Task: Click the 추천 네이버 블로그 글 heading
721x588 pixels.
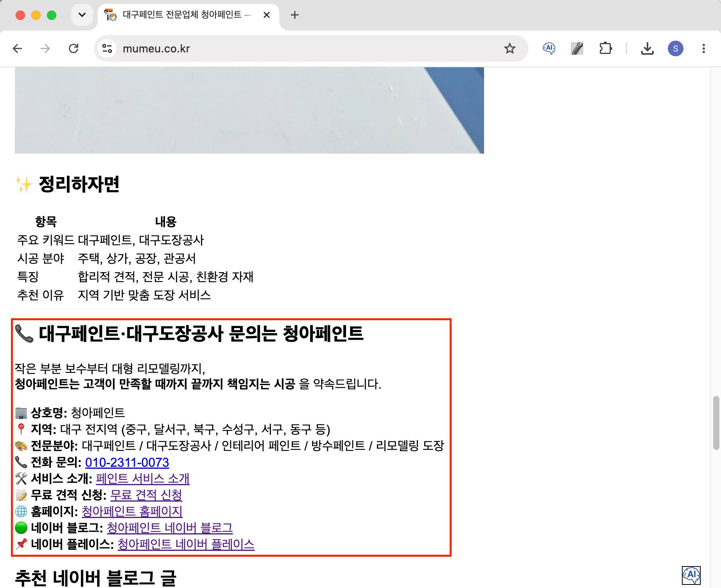Action: tap(96, 578)
